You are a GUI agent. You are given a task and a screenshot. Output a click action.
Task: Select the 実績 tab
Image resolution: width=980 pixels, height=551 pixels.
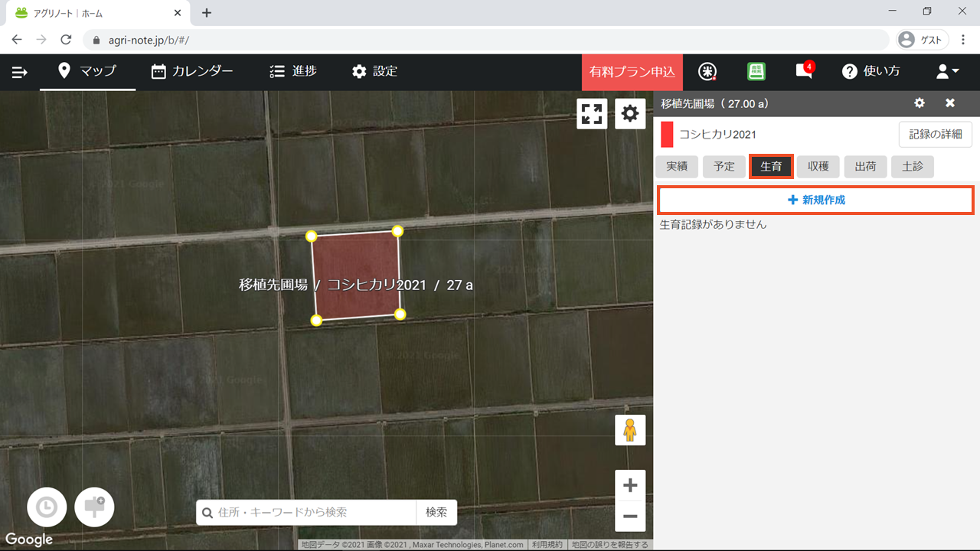point(677,167)
